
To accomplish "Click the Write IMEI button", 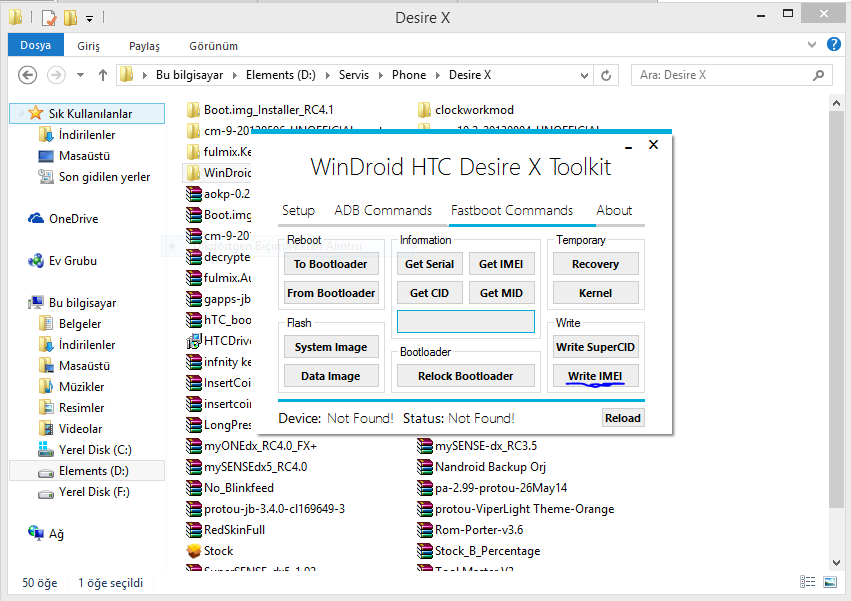I will 595,376.
